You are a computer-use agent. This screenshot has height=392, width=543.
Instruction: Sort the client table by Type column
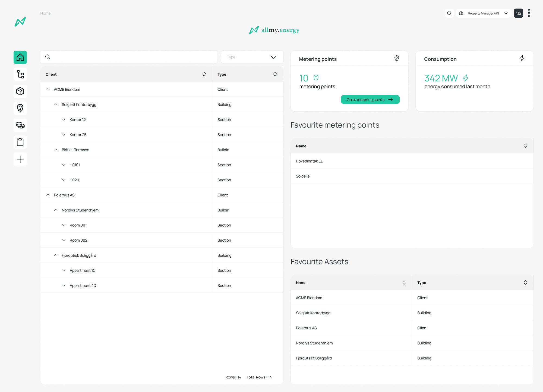(x=275, y=74)
